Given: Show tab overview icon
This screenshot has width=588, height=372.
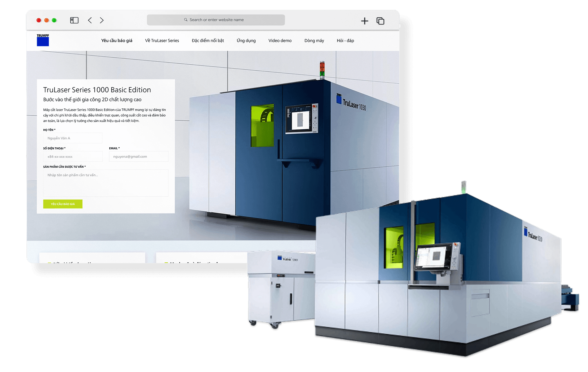Looking at the screenshot, I should [x=380, y=21].
